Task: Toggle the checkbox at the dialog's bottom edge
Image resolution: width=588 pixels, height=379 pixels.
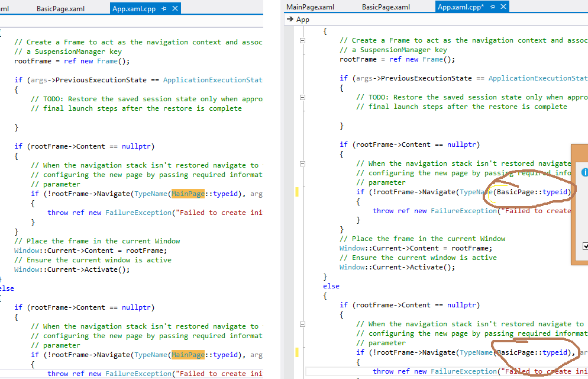Action: click(x=586, y=246)
